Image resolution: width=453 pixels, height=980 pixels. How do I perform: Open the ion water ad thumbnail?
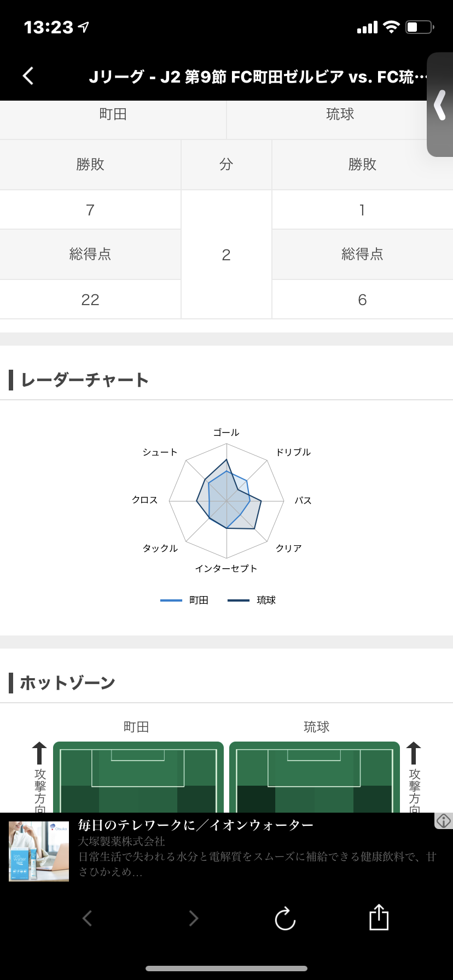pyautogui.click(x=39, y=851)
